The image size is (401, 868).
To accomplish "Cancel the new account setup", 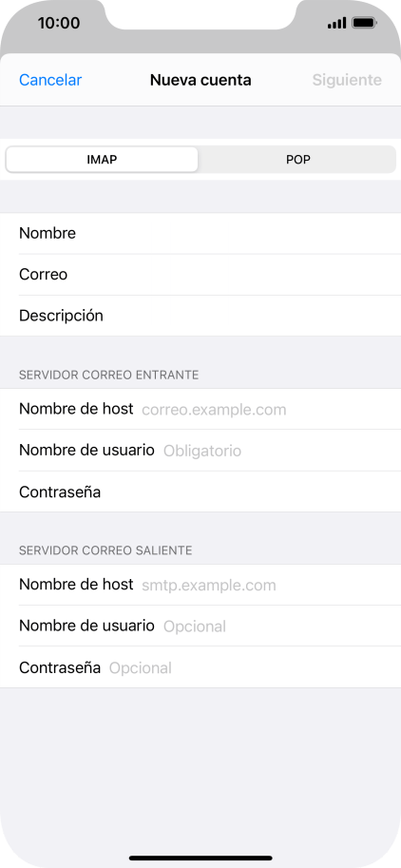I will 50,80.
